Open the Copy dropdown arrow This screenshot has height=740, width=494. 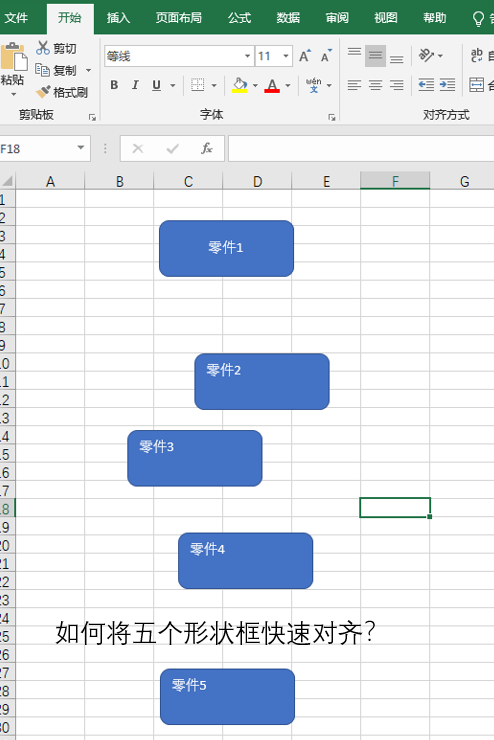point(88,70)
